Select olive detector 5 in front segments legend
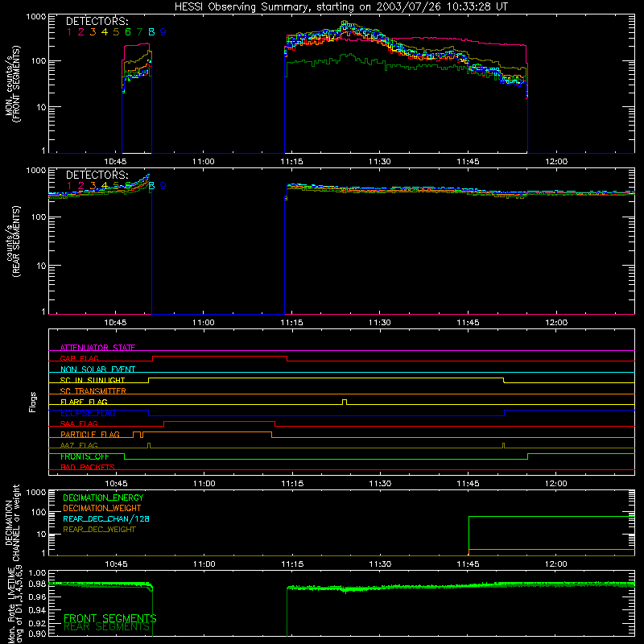 [x=116, y=32]
